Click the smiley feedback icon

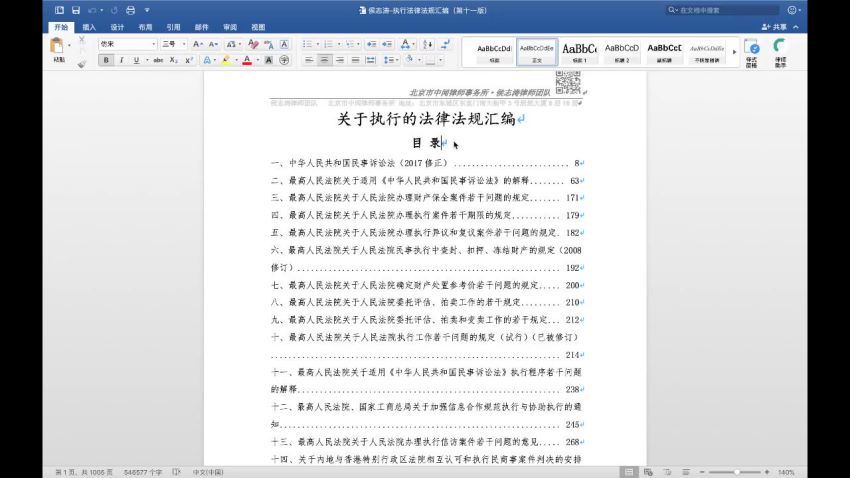[x=793, y=10]
